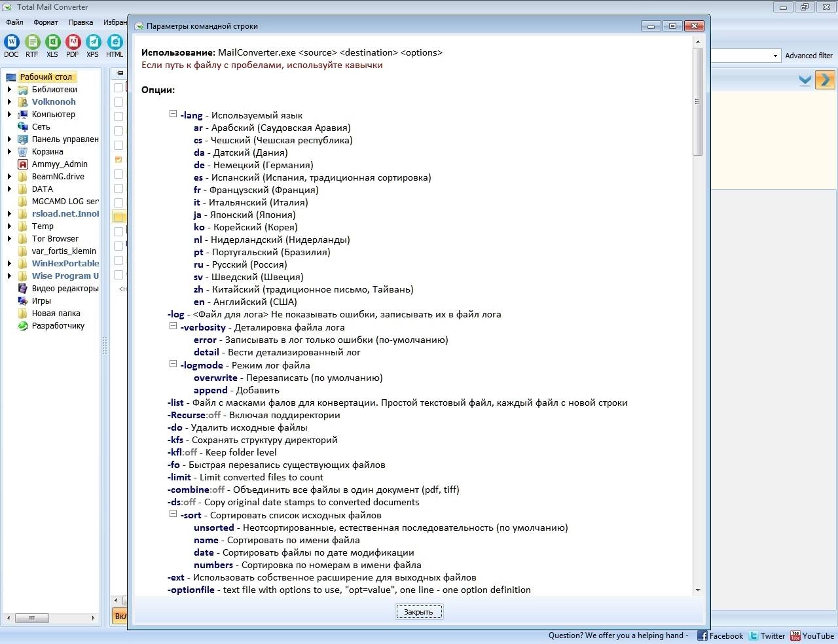Click the dialog scrollbar down arrow
The width and height of the screenshot is (838, 644).
pos(697,590)
